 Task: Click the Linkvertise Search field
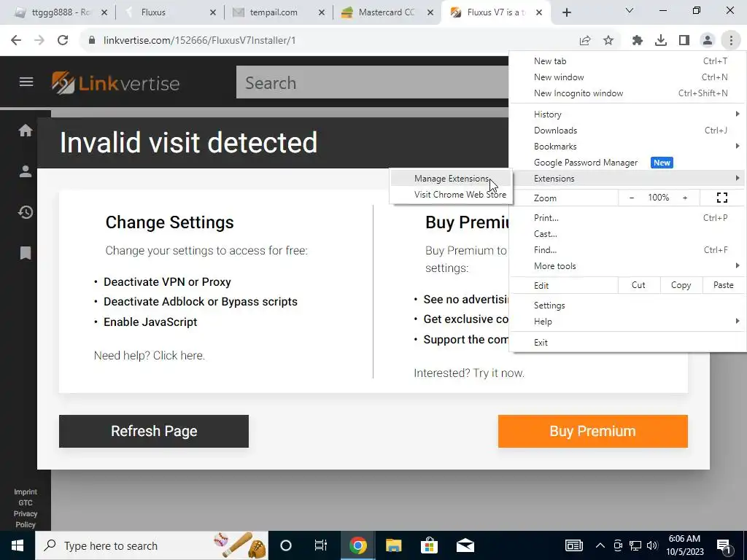pyautogui.click(x=373, y=82)
